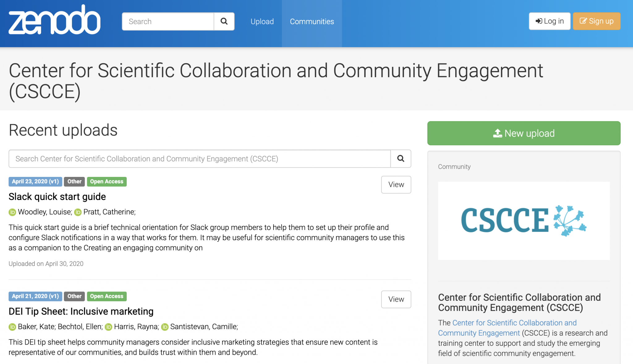Viewport: 633px width, 364px height.
Task: Open the Slack quick start guide record
Action: [57, 197]
